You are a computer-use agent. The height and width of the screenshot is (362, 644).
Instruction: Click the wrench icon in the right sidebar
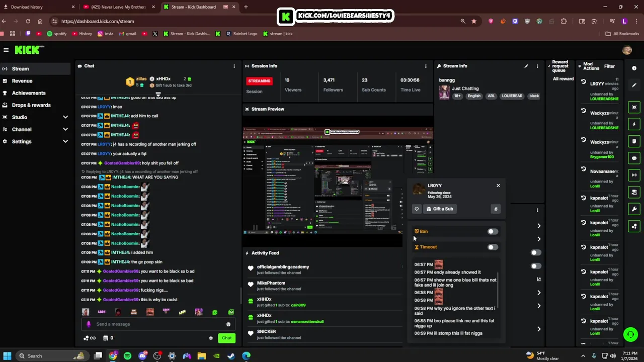[634, 209]
